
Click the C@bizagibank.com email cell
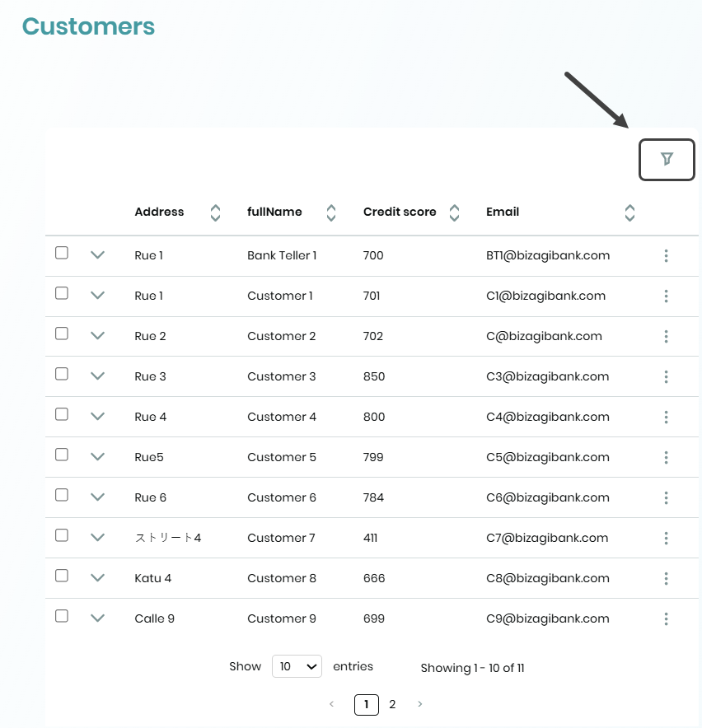544,337
